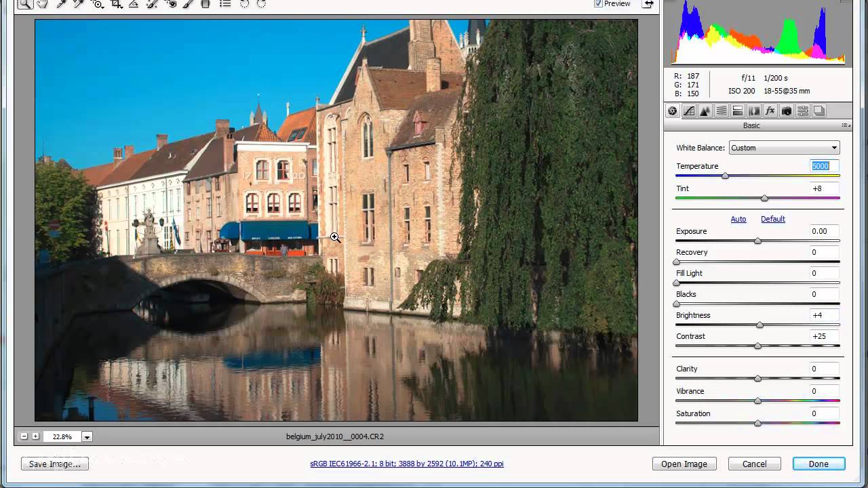
Task: Switch to the Effects fx tab
Action: pos(770,111)
